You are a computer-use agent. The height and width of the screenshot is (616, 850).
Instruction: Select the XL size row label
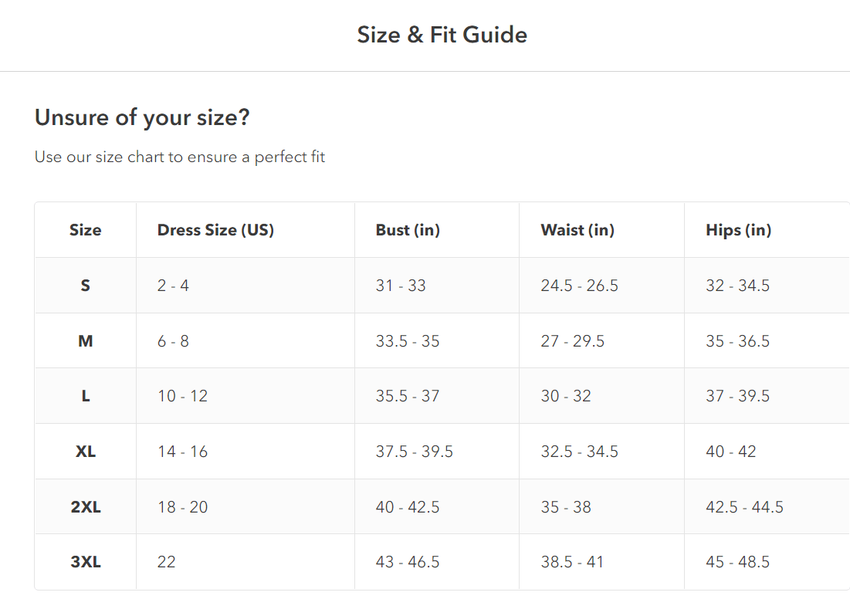[x=85, y=452]
